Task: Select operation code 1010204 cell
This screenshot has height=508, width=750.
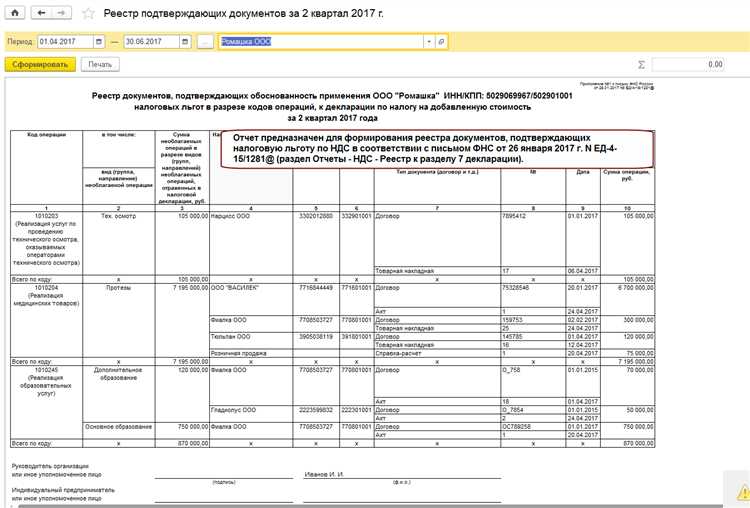Action: (x=46, y=320)
